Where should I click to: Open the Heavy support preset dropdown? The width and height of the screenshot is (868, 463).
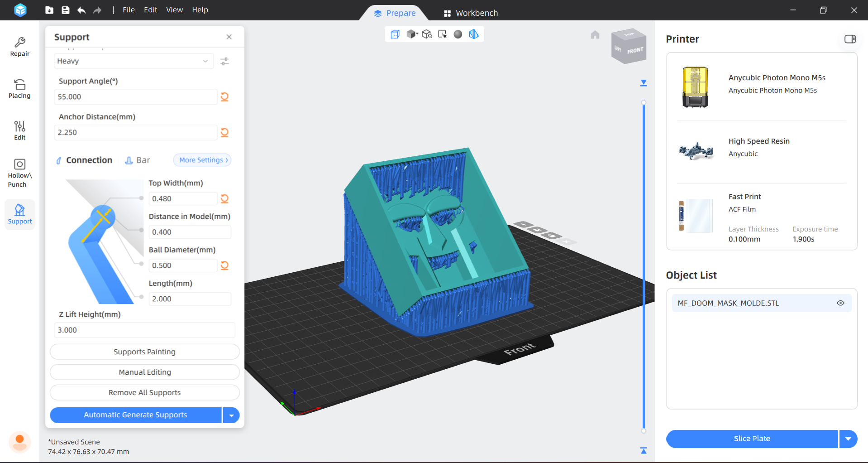[x=134, y=61]
